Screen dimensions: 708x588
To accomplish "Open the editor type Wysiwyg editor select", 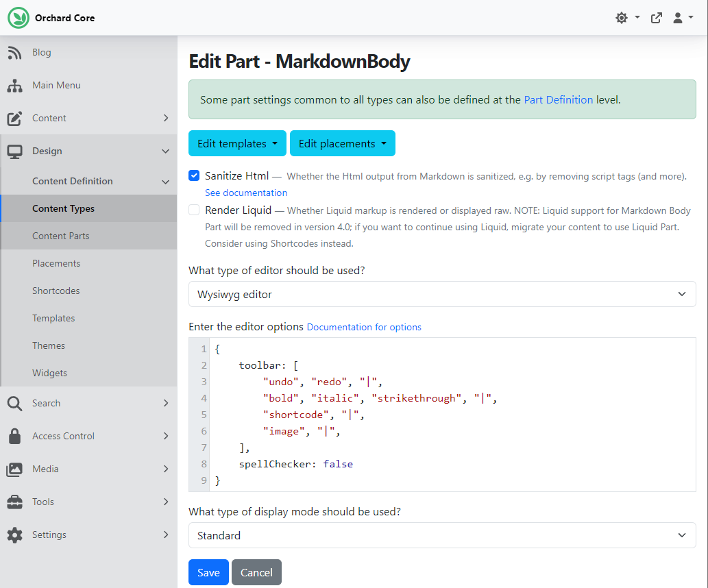I will [x=442, y=295].
